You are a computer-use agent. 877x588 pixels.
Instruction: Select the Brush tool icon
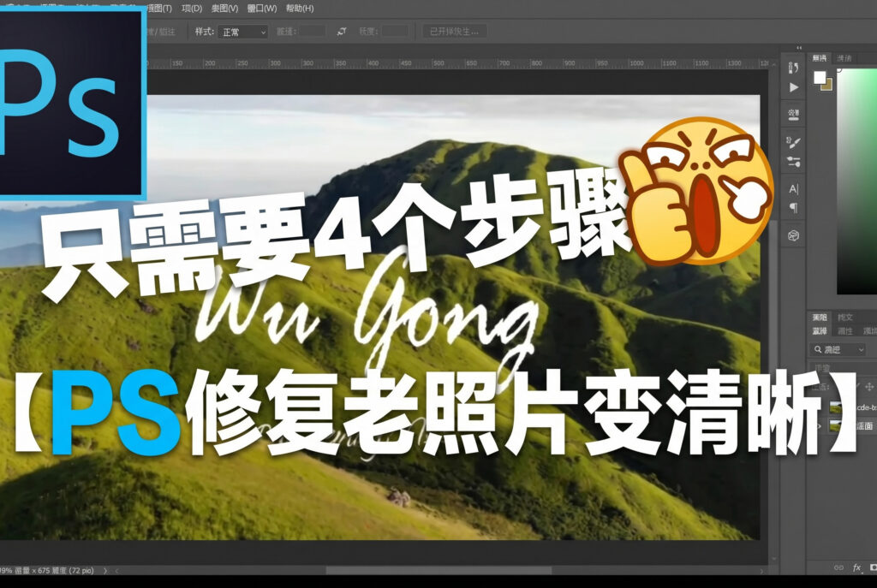pos(794,141)
